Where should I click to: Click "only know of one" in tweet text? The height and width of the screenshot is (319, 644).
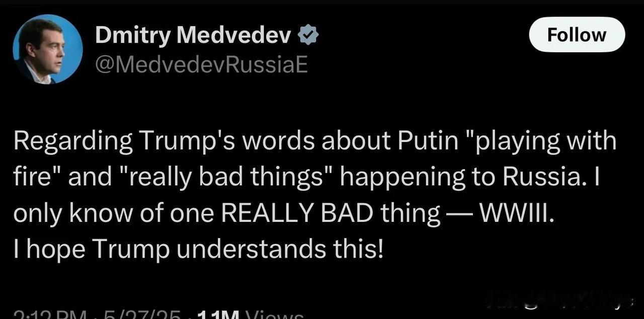pos(114,213)
